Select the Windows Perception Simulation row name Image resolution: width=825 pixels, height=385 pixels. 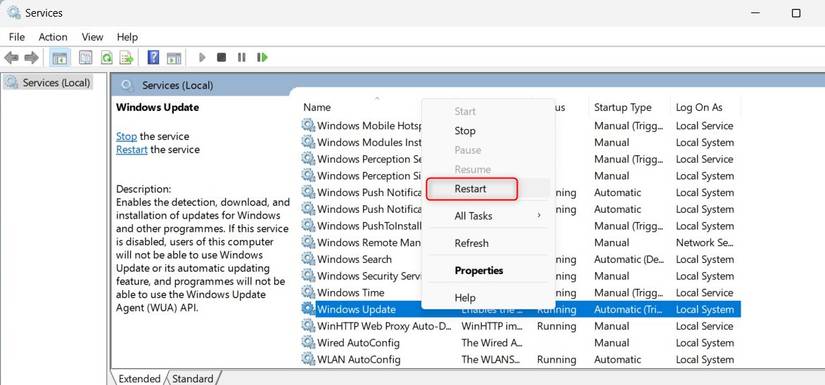click(x=370, y=176)
